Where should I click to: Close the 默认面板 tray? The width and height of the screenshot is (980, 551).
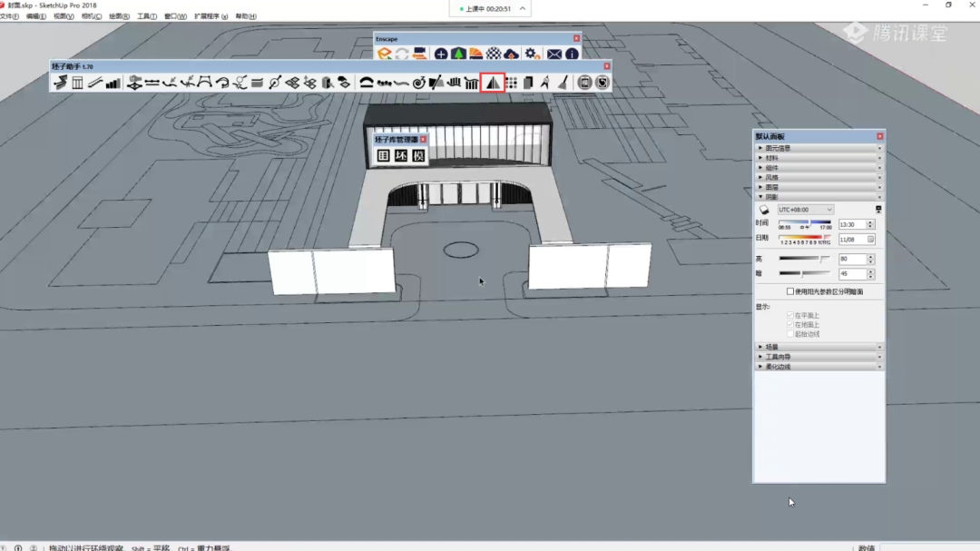pyautogui.click(x=880, y=136)
